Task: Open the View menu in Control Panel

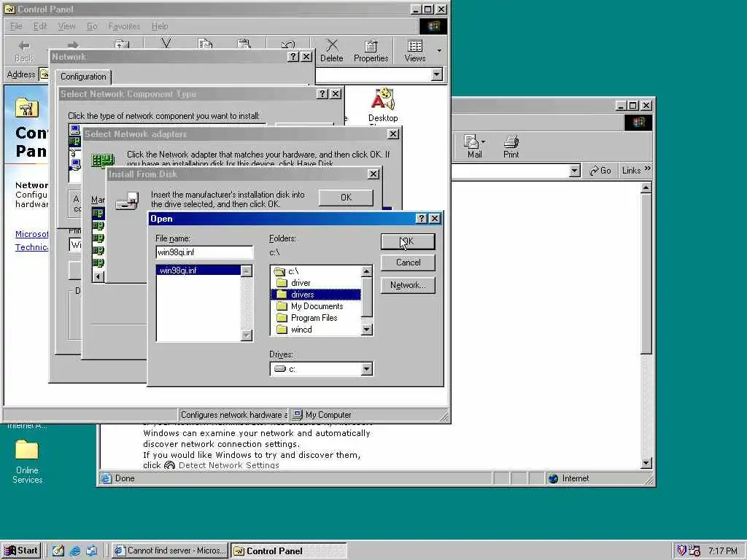Action: pyautogui.click(x=66, y=26)
